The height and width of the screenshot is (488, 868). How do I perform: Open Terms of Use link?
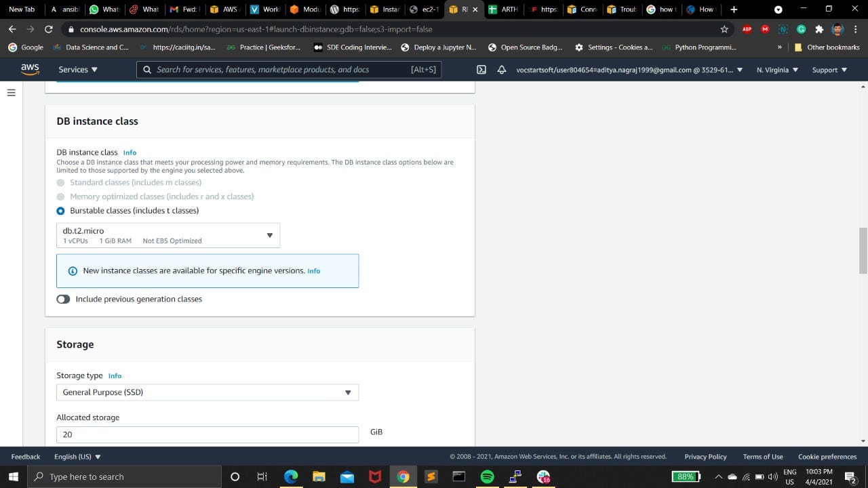click(x=763, y=457)
